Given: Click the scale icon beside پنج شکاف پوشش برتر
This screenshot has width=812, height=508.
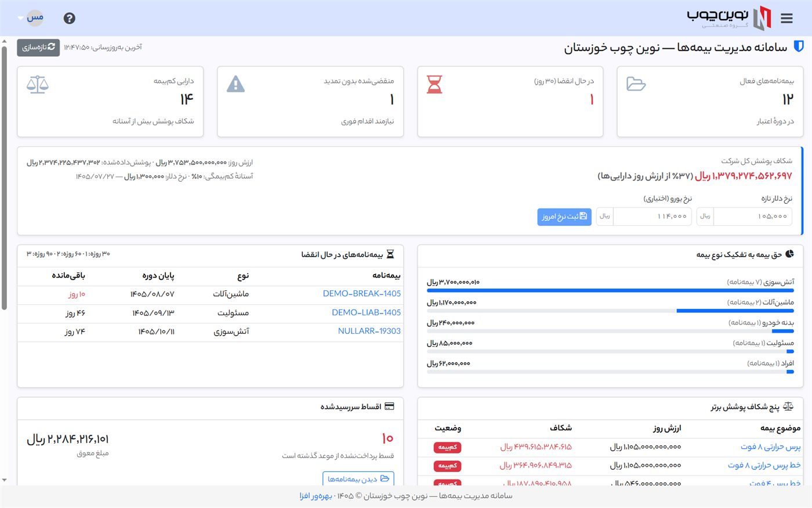Looking at the screenshot, I should [788, 406].
